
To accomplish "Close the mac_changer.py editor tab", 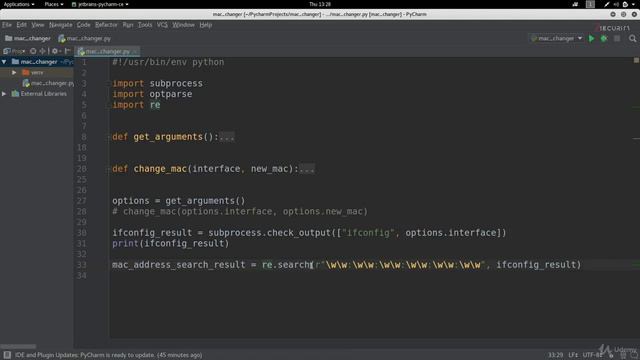I will [x=135, y=51].
